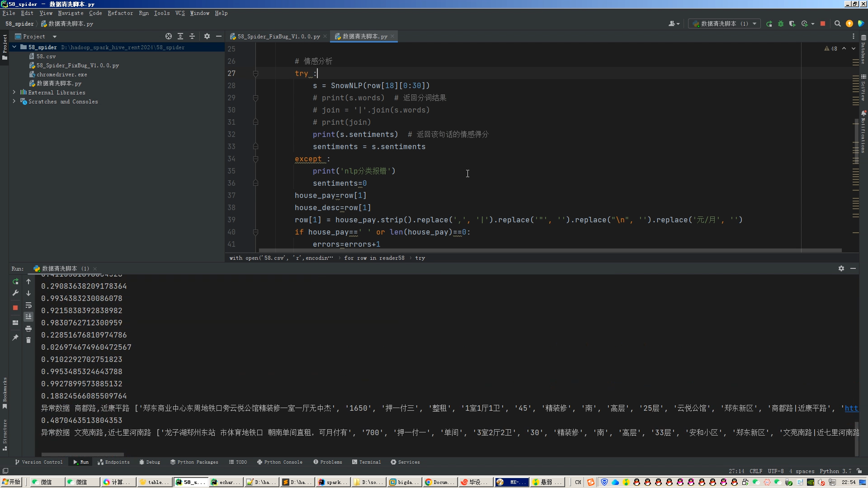The image size is (868, 488).
Task: Open run configuration dropdown 数据清洗脚本 (1)
Action: (724, 24)
